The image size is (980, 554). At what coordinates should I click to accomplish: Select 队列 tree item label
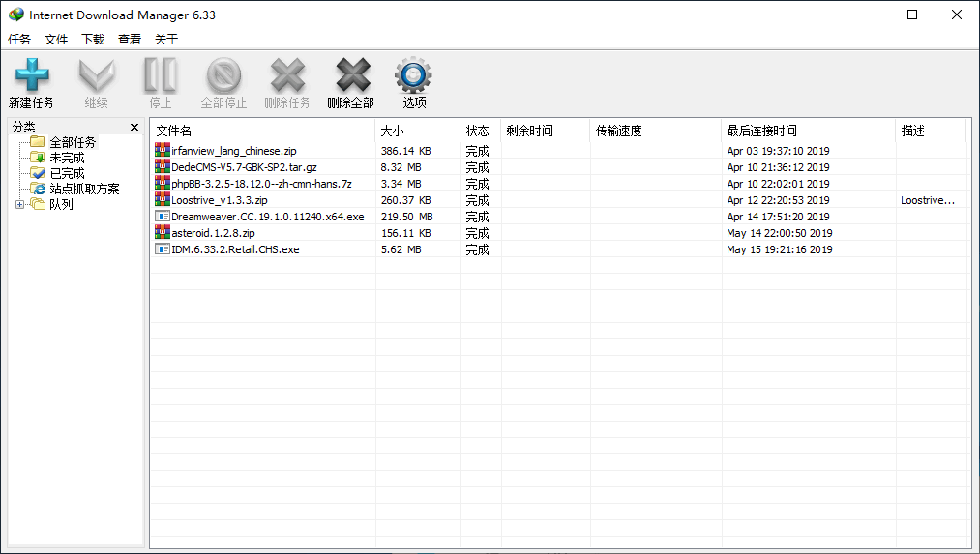pyautogui.click(x=61, y=204)
